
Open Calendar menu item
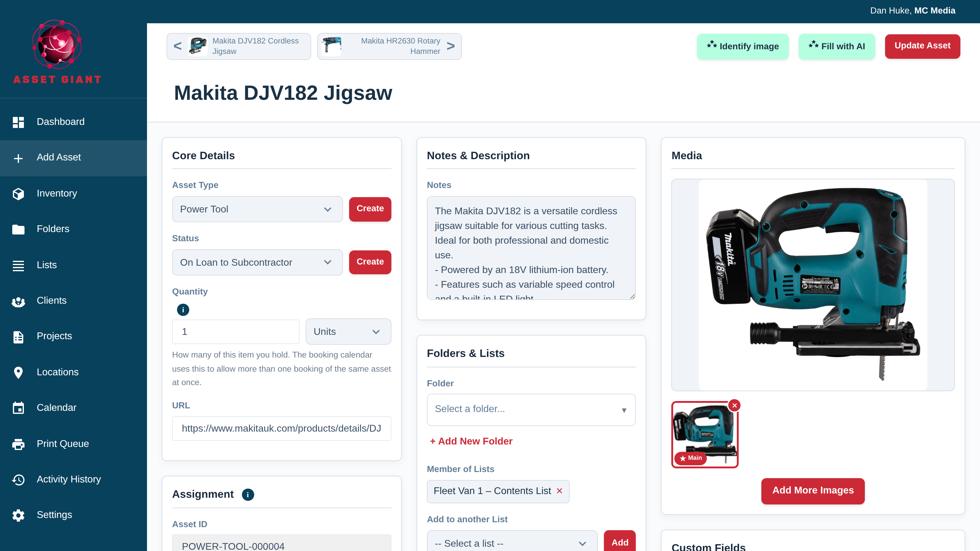(73, 408)
